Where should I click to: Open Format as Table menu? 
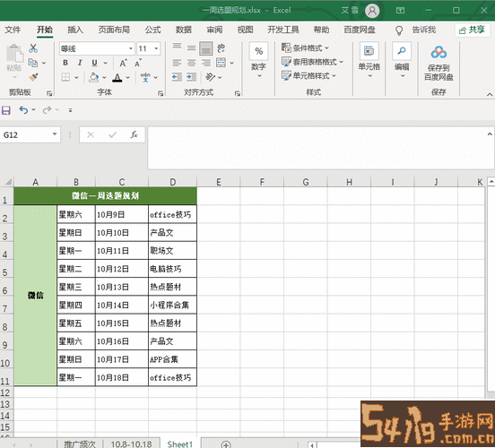point(312,62)
